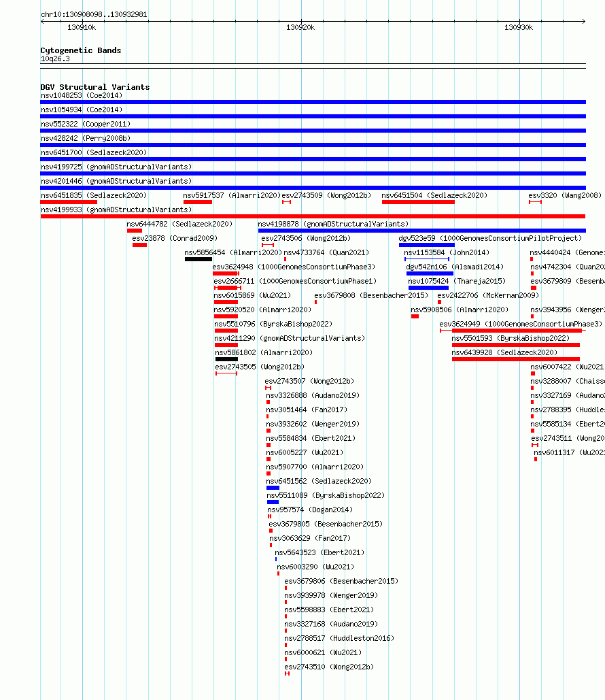Click nsv4201446 (gnomADStructuralVariants) label
Screen dimensions: 605x700
coord(116,181)
